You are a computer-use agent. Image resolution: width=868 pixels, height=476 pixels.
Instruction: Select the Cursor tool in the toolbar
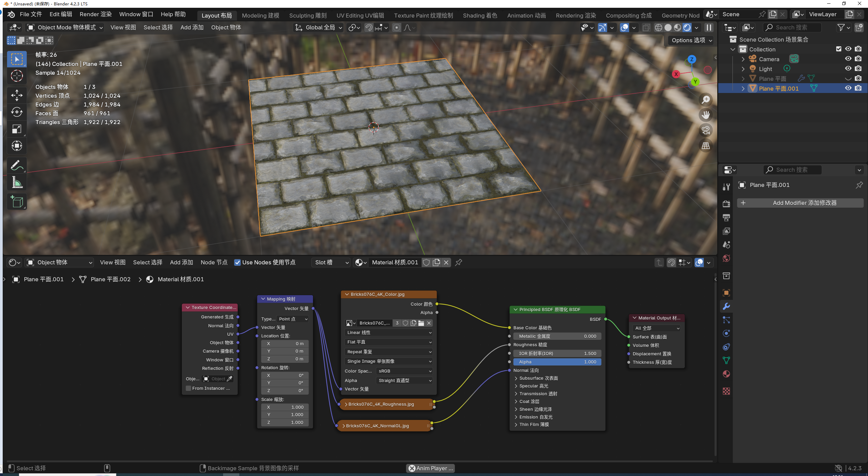tap(17, 76)
